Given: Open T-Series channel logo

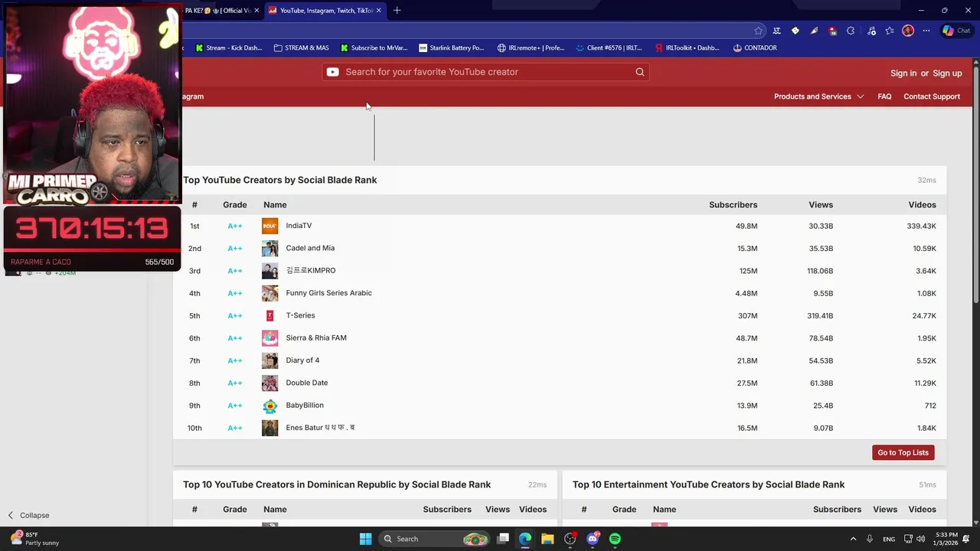Looking at the screenshot, I should pos(269,315).
